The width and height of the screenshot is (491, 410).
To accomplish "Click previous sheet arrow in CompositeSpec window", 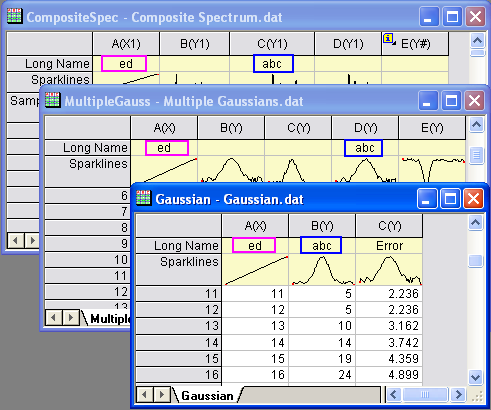I will (x=15, y=240).
